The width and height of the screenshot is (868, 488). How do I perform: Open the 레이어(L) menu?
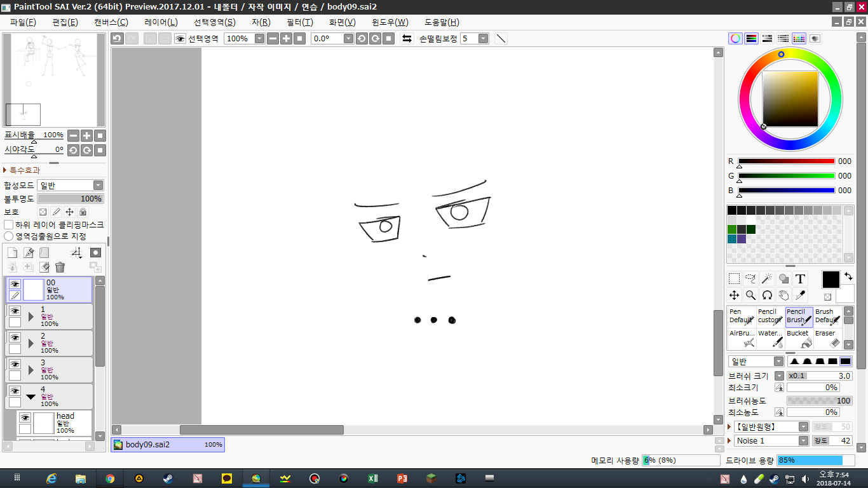click(161, 22)
